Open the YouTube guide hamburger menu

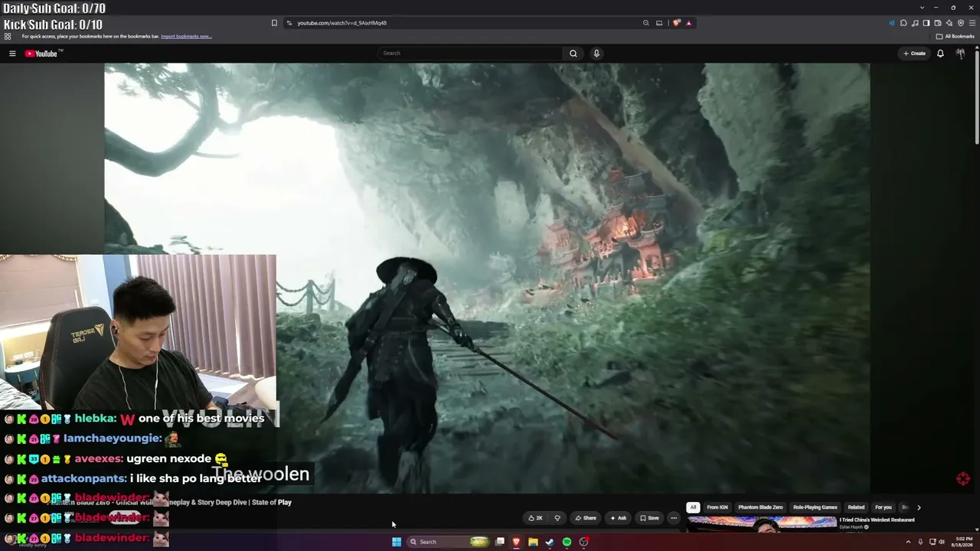coord(12,54)
